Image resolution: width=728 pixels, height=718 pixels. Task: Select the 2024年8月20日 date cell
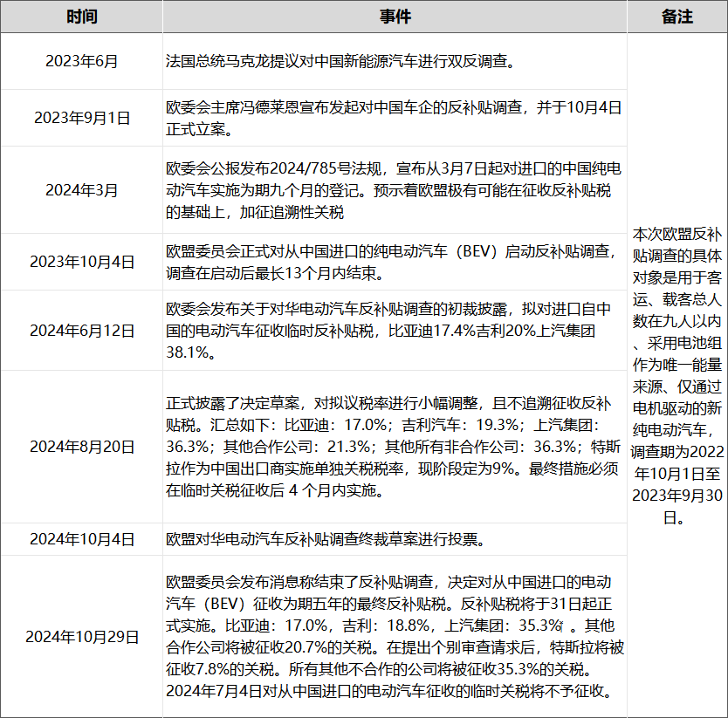(x=81, y=447)
